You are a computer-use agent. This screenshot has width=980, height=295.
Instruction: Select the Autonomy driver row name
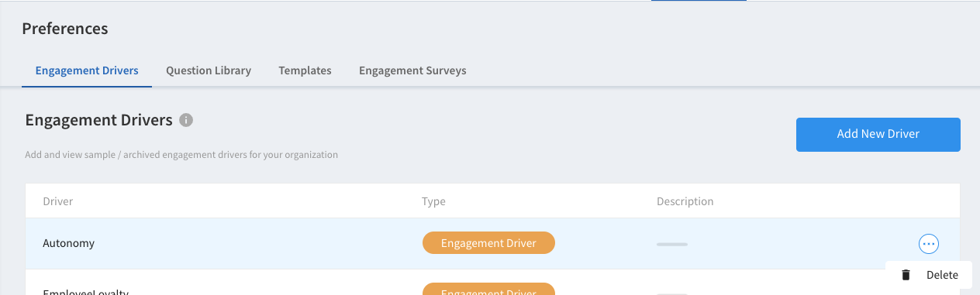(x=69, y=243)
